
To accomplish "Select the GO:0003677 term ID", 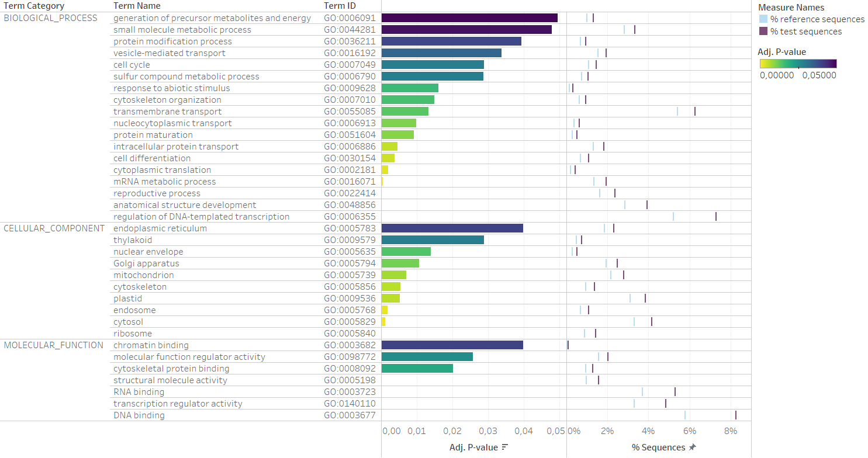I will point(350,415).
